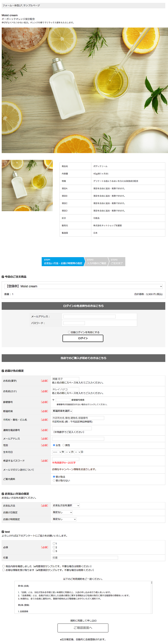The height and width of the screenshot is (644, 168).
Task: Open お届け日指定 delivery date dropdown
Action: [x=62, y=512]
